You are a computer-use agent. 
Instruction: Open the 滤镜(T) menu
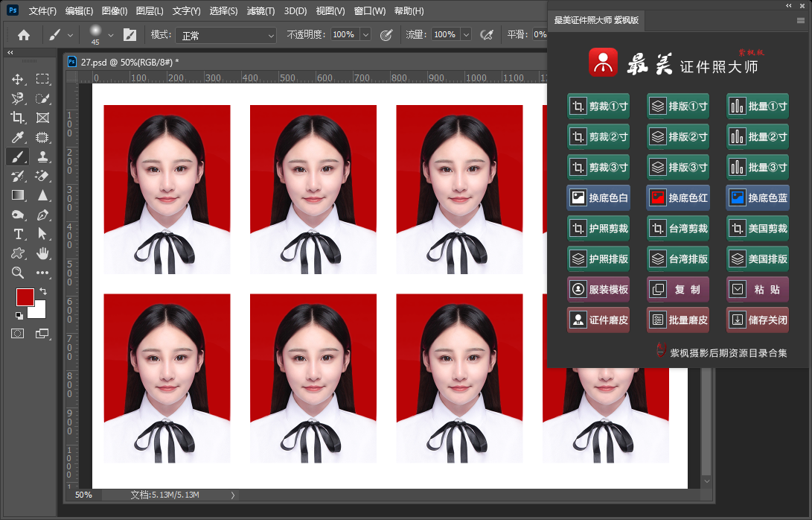[x=260, y=11]
